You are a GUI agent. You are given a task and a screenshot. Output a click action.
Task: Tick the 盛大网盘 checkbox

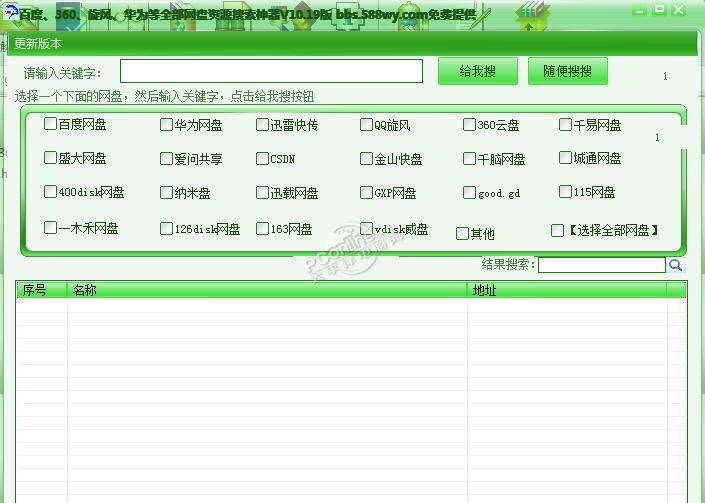[x=50, y=158]
